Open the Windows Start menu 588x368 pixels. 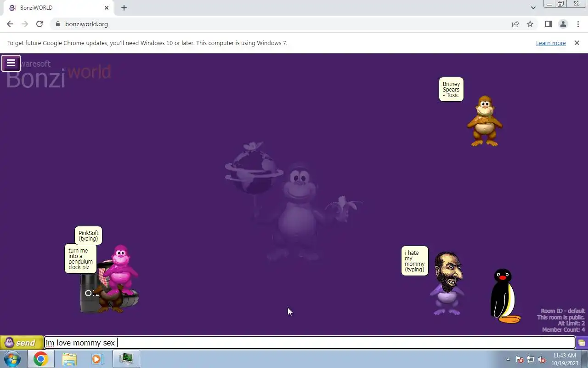point(12,359)
